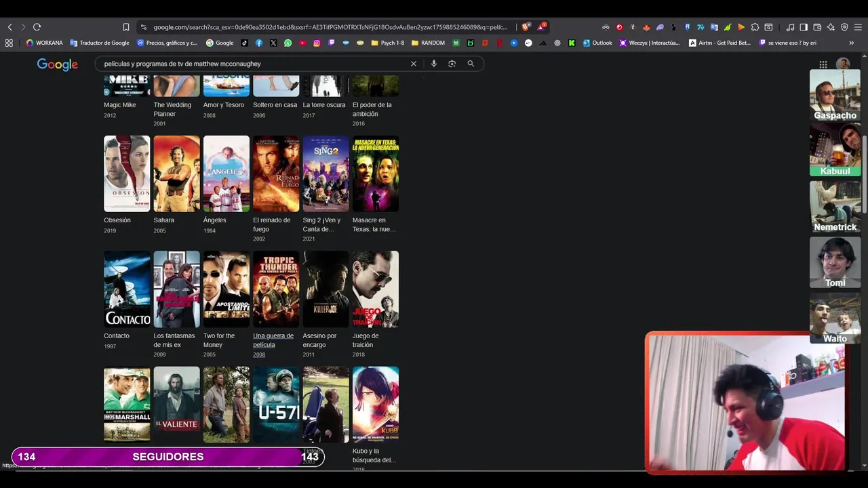
Task: Go to Google home via logo
Action: pyautogui.click(x=58, y=64)
